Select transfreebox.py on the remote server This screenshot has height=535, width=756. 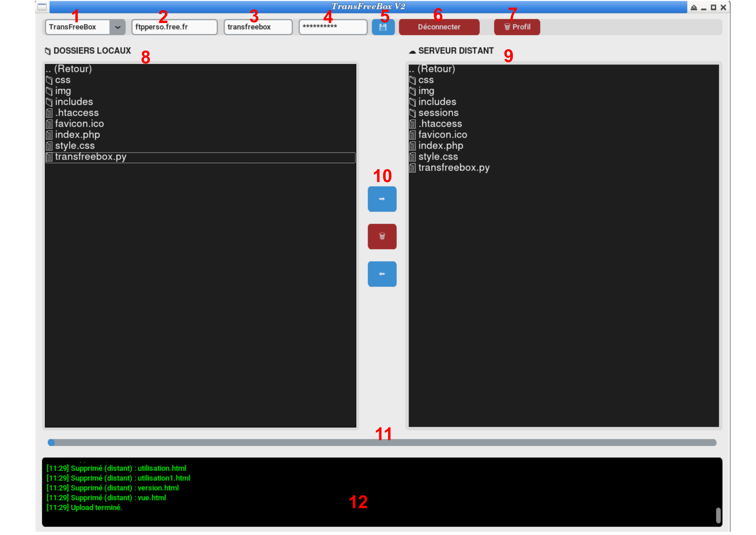(564, 168)
